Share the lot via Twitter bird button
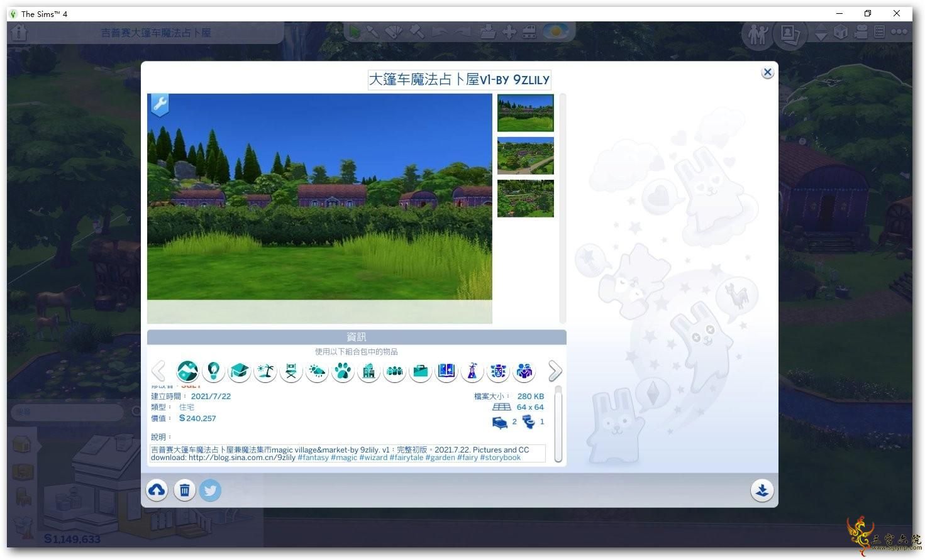This screenshot has height=560, width=925. pyautogui.click(x=211, y=490)
